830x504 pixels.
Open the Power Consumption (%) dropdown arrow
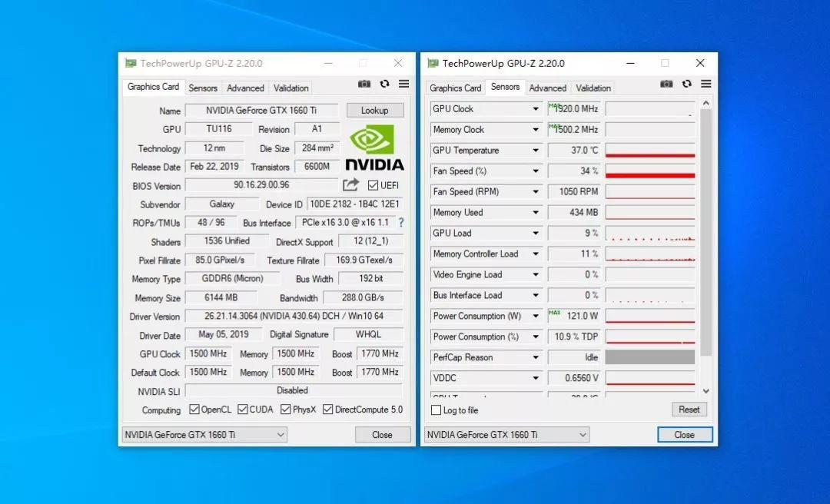point(536,337)
